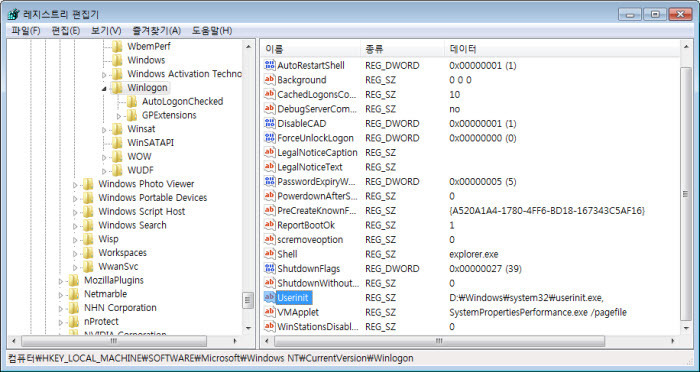Expand the GPExtensions tree node
The height and width of the screenshot is (372, 700).
pyautogui.click(x=119, y=116)
